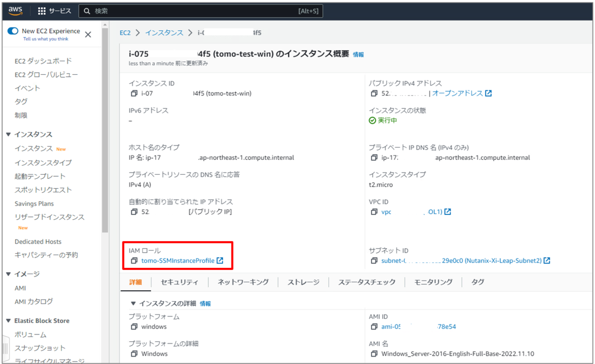
Task: Copy the AMI ID icon
Action: pyautogui.click(x=374, y=327)
